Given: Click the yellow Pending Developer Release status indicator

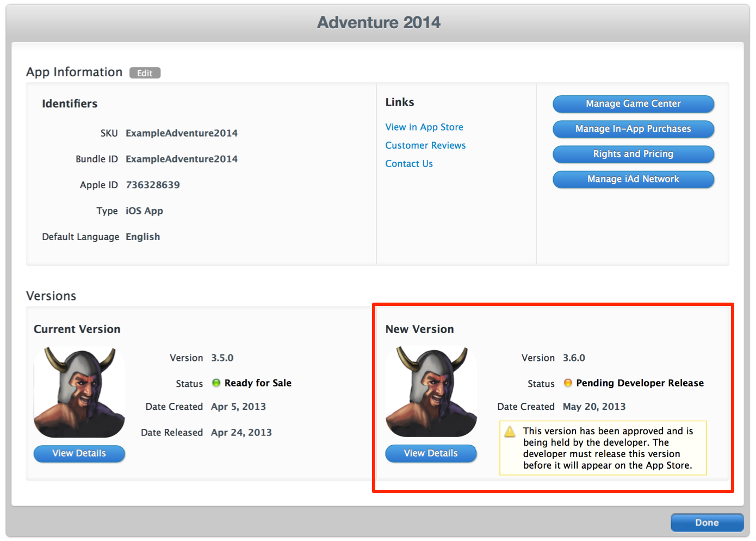Looking at the screenshot, I should coord(568,383).
